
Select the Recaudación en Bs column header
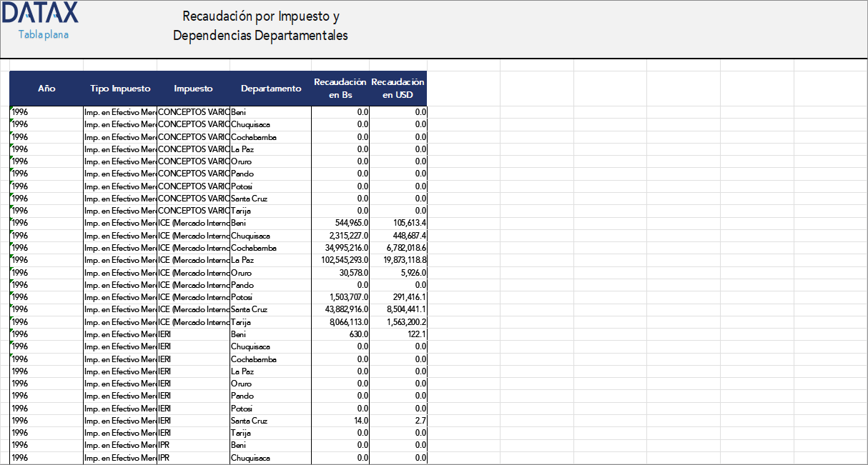pos(340,88)
